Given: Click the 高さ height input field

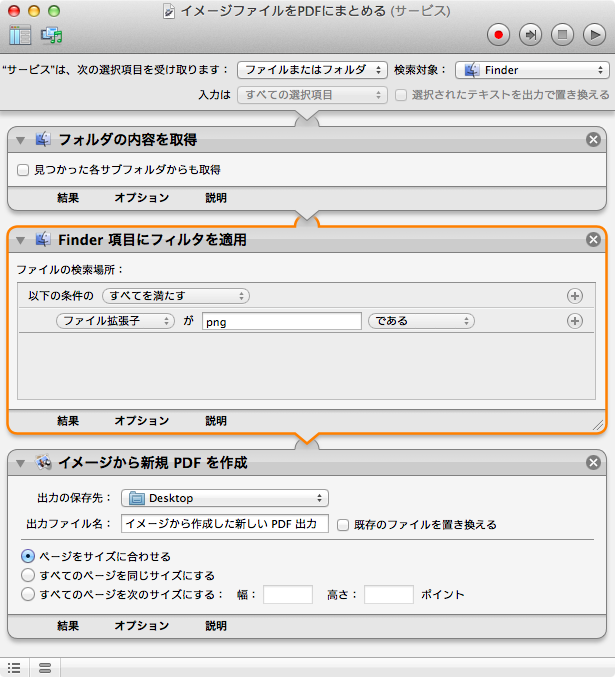Looking at the screenshot, I should point(389,595).
